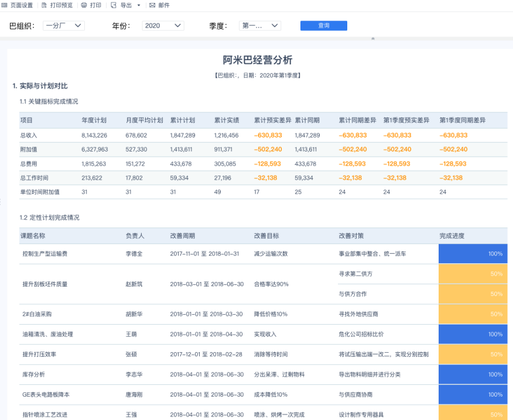Click the 总收入 row label
This screenshot has width=513, height=420.
click(x=29, y=135)
